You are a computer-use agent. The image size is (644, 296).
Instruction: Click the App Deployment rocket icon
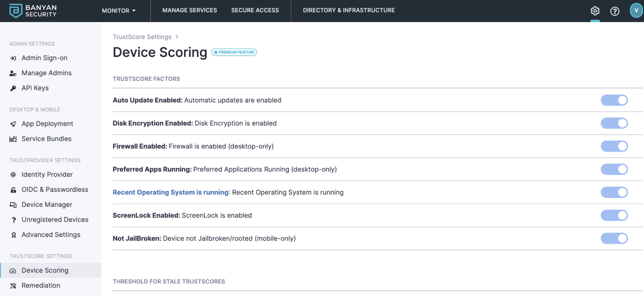[x=13, y=124]
